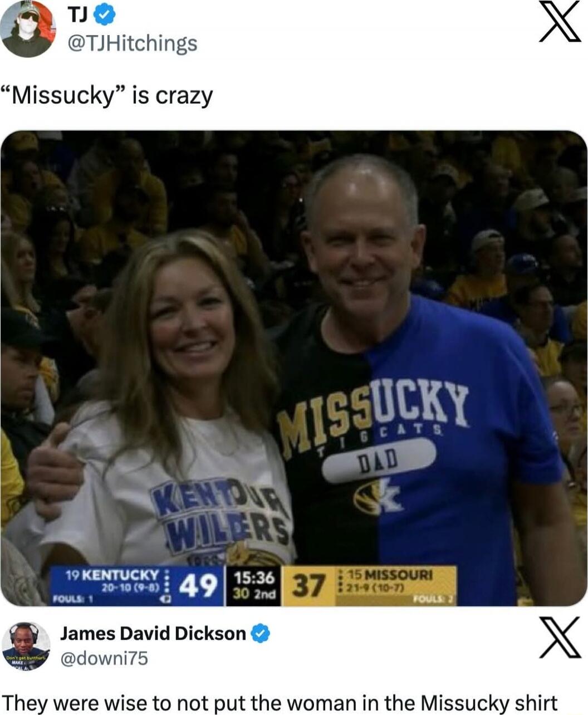588x715 pixels.
Task: Open the @TJHitchings handle
Action: pyautogui.click(x=132, y=43)
